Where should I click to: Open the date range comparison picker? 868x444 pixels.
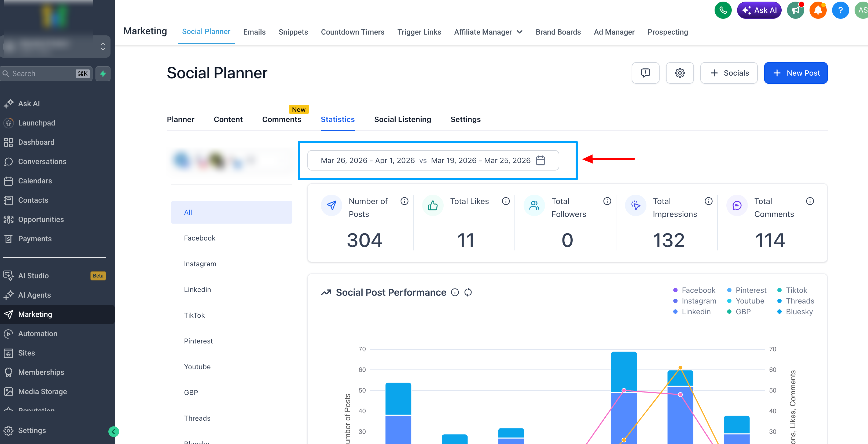tap(433, 160)
